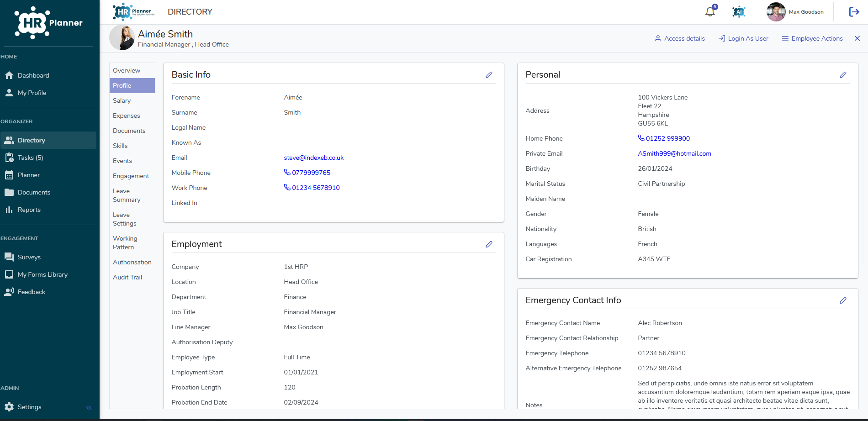The width and height of the screenshot is (868, 421).
Task: Edit Emergency Contact Info details
Action: point(843,300)
